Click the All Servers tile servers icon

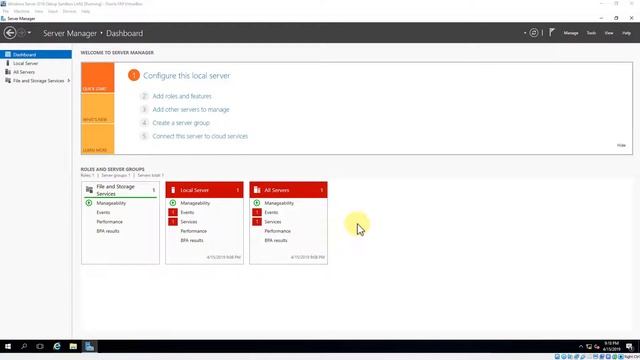[x=257, y=190]
